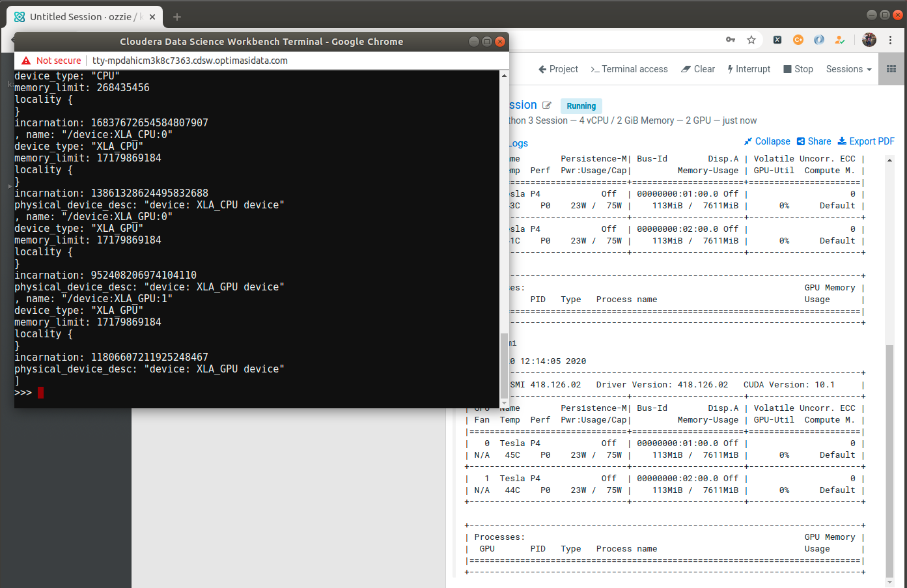Image resolution: width=907 pixels, height=588 pixels.
Task: Click the dark X extension icon
Action: click(777, 40)
